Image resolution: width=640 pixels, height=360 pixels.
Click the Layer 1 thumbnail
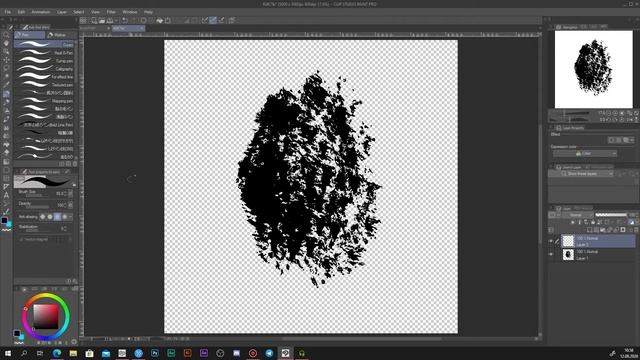(x=568, y=255)
